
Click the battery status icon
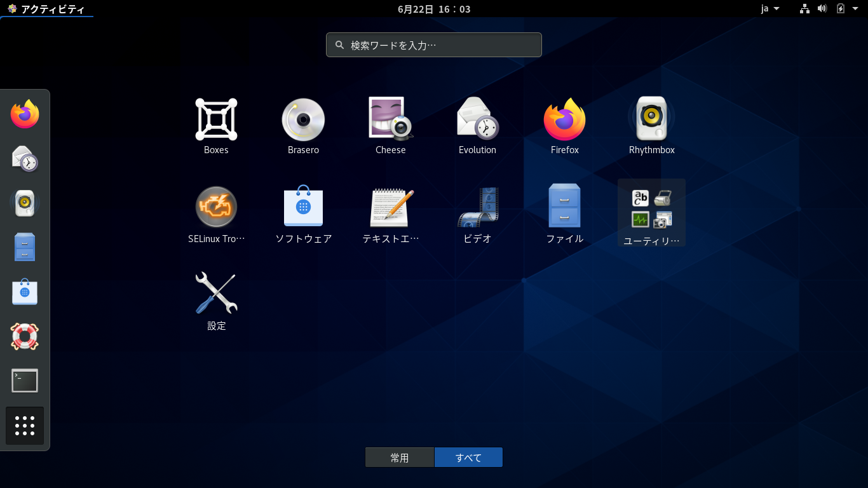[841, 9]
